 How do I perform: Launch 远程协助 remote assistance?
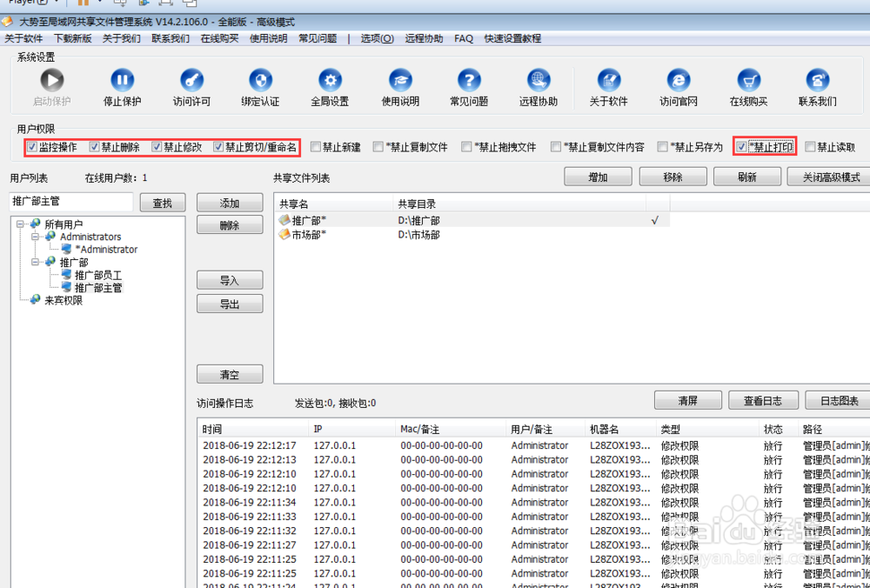(x=539, y=81)
